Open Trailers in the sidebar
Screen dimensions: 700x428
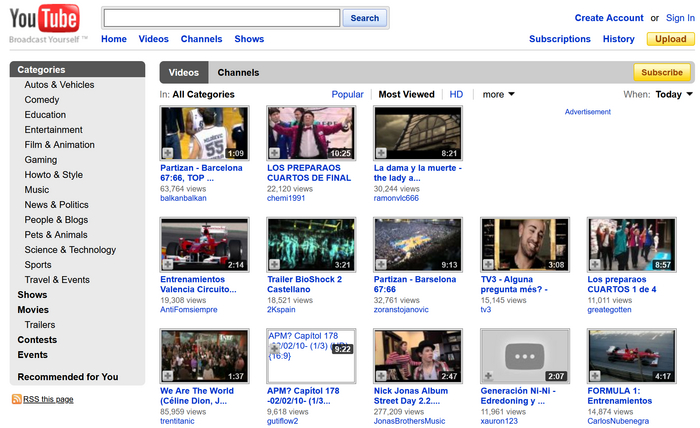pyautogui.click(x=40, y=324)
